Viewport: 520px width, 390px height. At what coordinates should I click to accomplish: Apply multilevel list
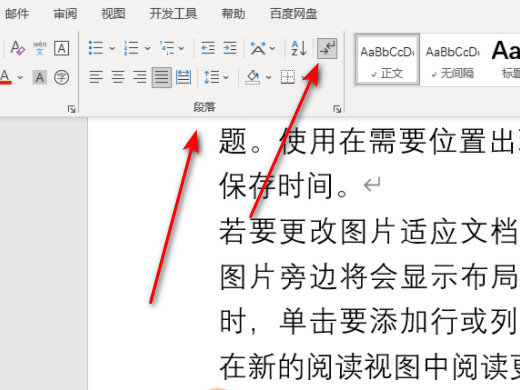tap(167, 48)
